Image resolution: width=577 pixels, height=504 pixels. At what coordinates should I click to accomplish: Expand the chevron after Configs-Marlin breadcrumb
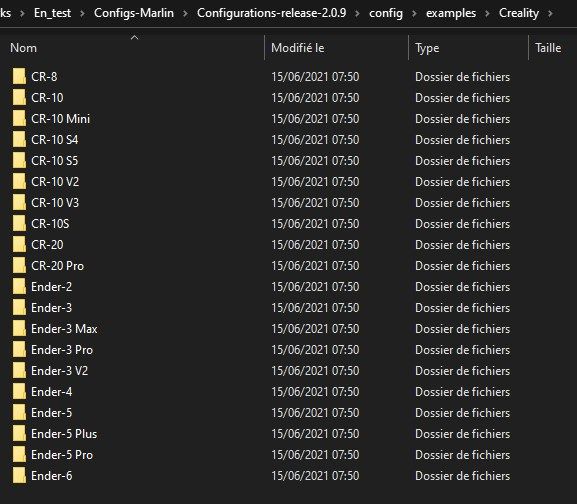tap(185, 14)
